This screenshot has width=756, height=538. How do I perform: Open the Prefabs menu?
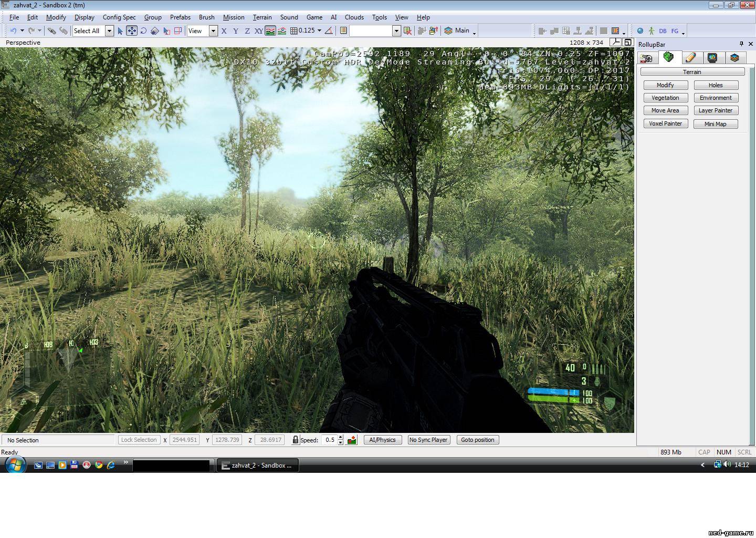(x=180, y=17)
